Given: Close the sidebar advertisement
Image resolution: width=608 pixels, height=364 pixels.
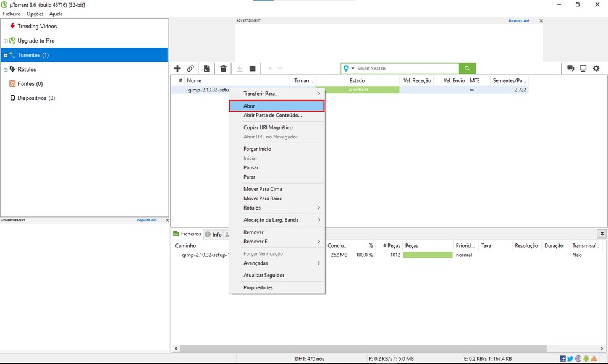Looking at the screenshot, I should click(167, 220).
